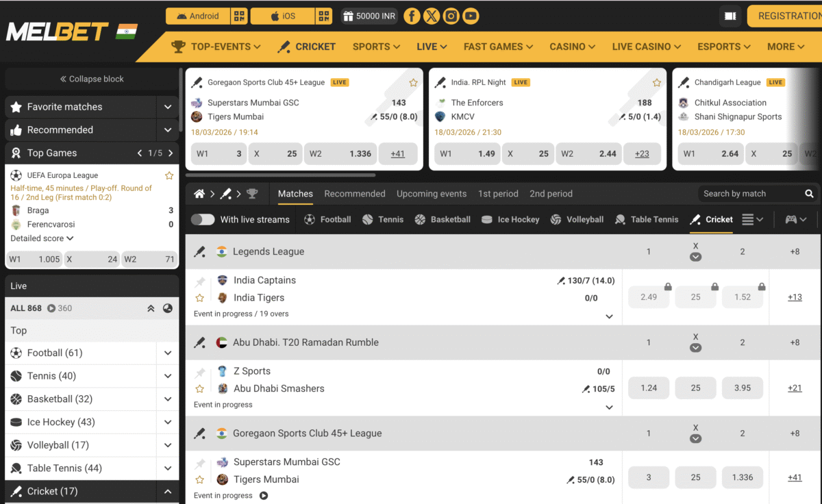Favorite the India Tigers match row

(x=199, y=298)
